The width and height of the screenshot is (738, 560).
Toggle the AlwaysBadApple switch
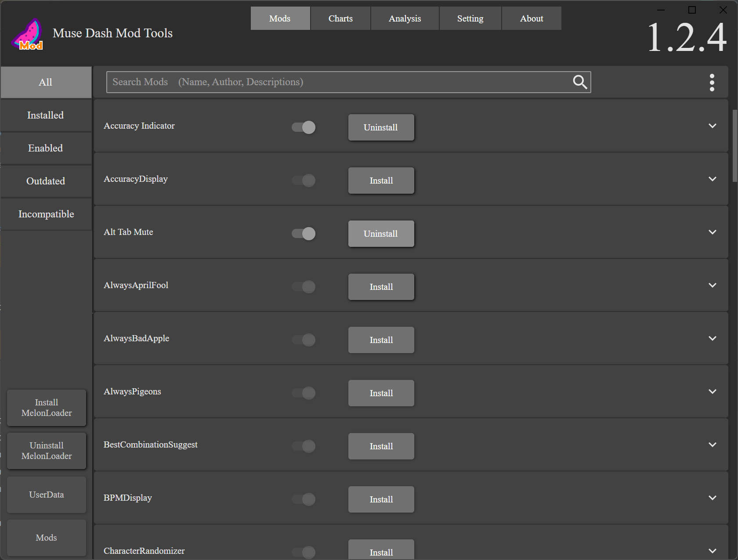(x=304, y=340)
